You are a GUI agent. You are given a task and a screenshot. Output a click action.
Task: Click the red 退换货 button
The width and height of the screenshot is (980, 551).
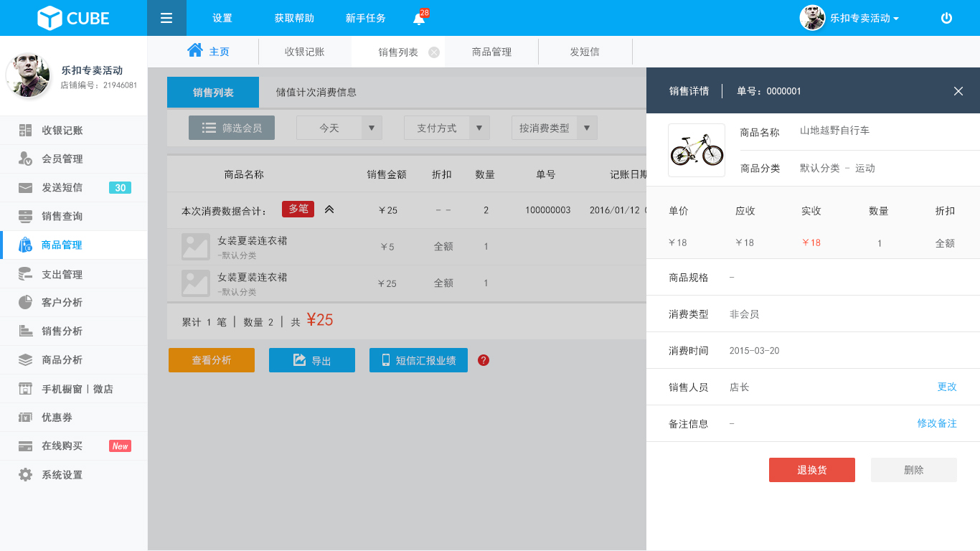pyautogui.click(x=811, y=470)
